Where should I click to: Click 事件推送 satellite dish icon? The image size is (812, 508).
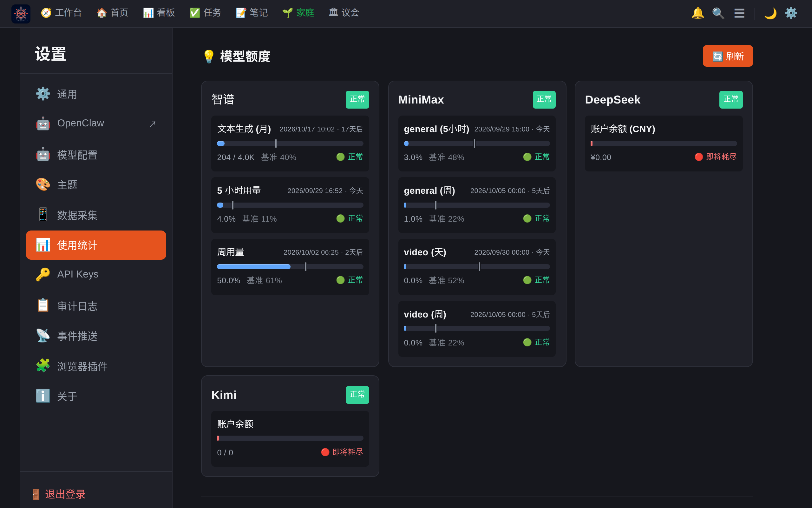(43, 335)
